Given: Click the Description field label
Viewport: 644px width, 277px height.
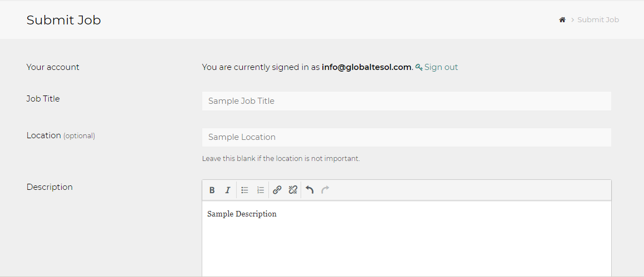Looking at the screenshot, I should [x=49, y=187].
